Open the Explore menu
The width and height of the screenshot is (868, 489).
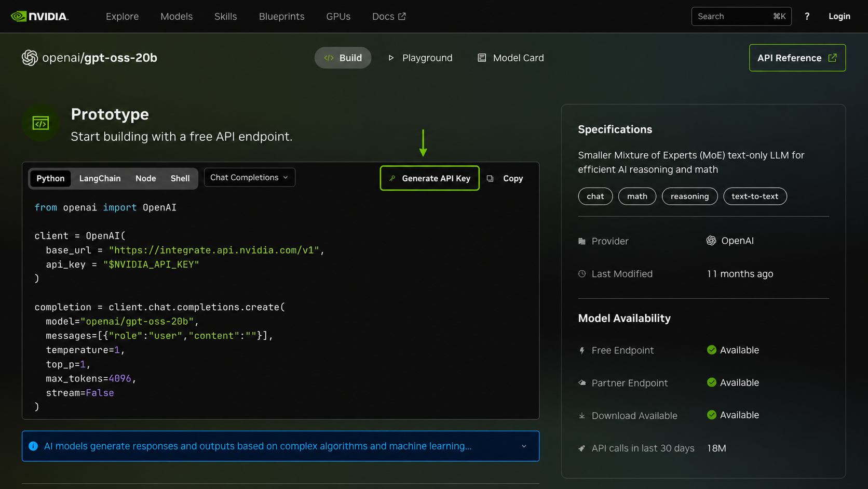coord(123,17)
